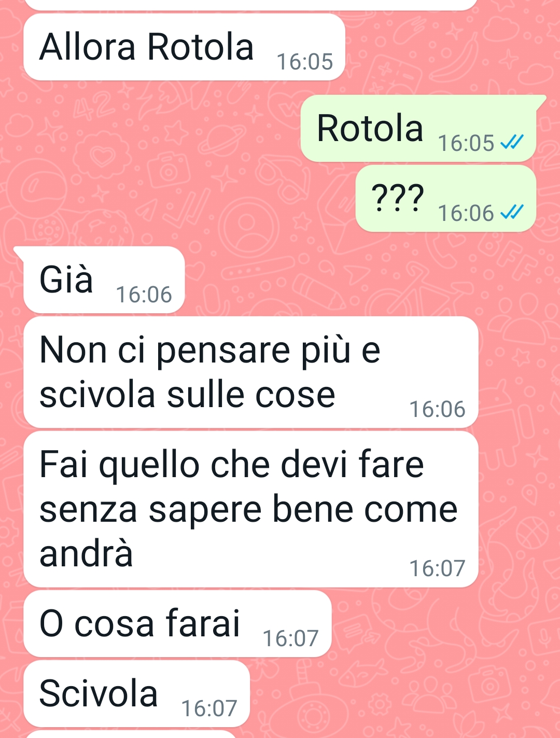Tap the 16:06 timestamp next to 'Già'
Viewport: 560px width, 738px height.
[x=144, y=295]
